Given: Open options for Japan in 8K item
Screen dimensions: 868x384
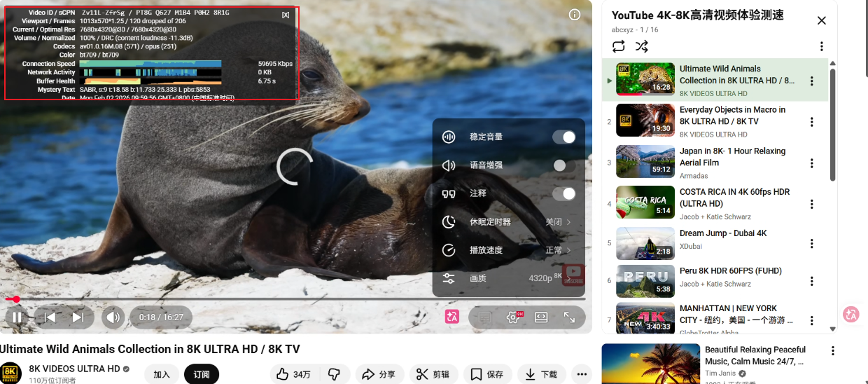Looking at the screenshot, I should point(812,163).
